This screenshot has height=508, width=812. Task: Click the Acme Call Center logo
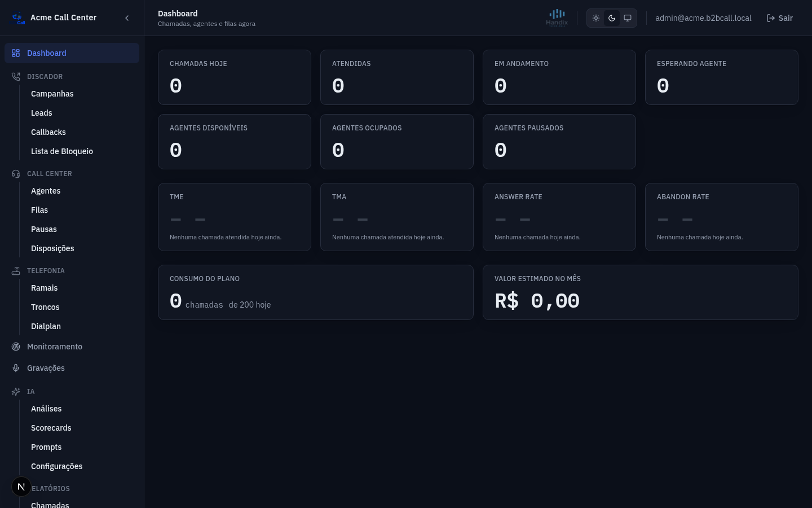pos(17,18)
